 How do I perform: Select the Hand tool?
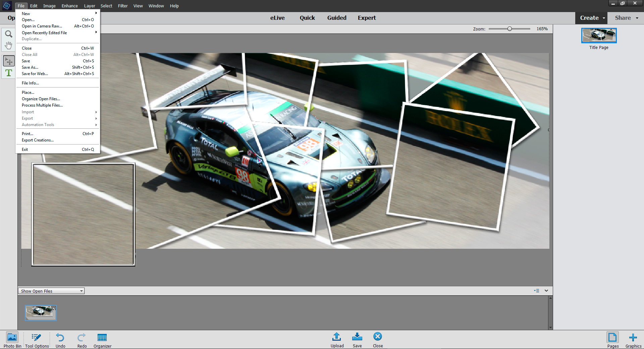9,46
